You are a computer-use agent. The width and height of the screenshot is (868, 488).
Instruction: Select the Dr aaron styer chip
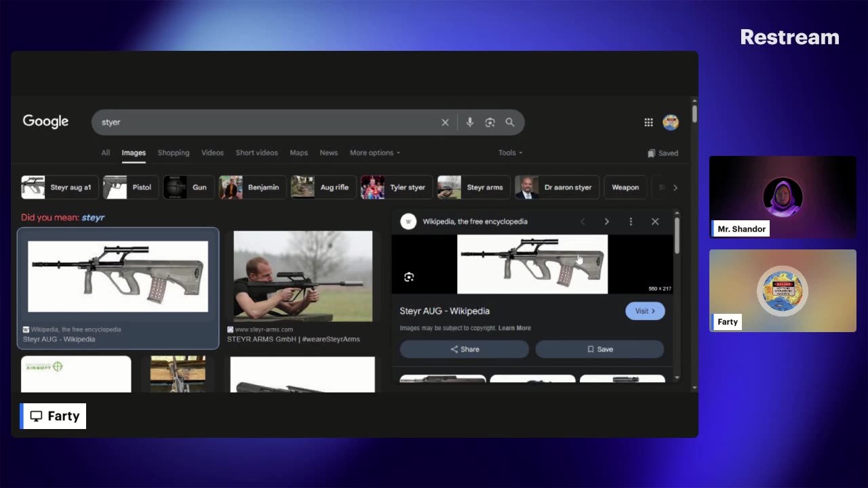tap(557, 188)
